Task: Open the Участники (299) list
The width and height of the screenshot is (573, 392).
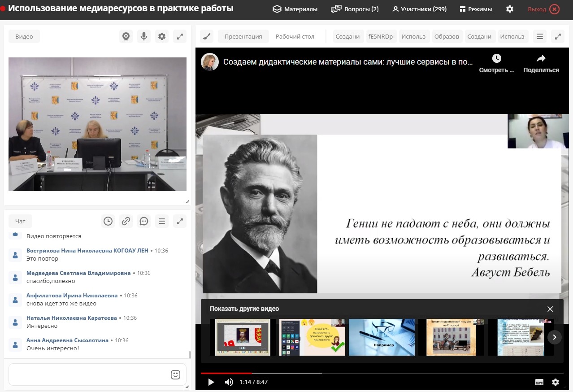Action: point(419,9)
